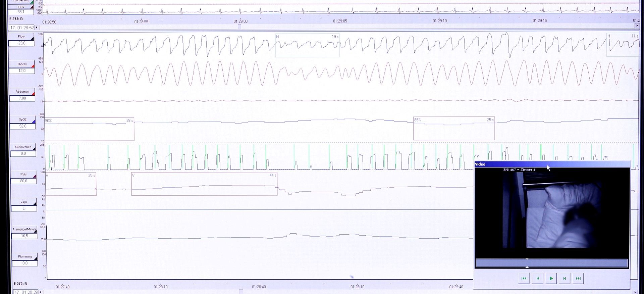
Task: Click the Flow value field -23,0
Action: (x=21, y=43)
